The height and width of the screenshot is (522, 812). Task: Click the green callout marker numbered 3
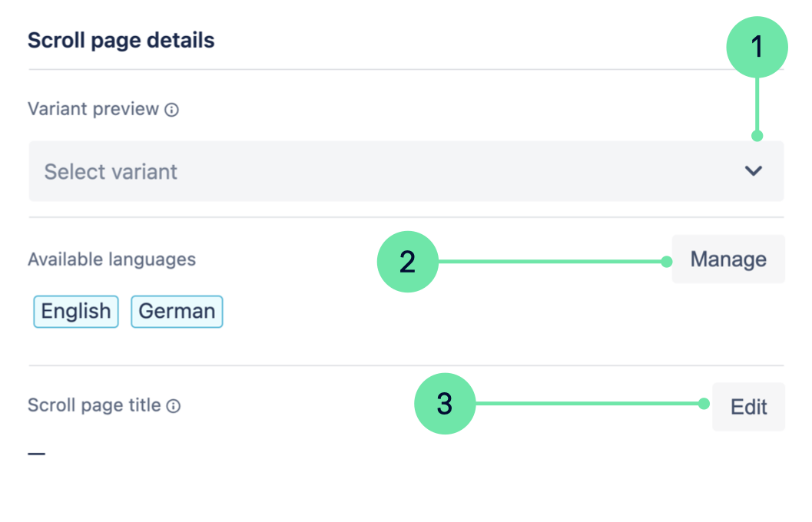445,404
